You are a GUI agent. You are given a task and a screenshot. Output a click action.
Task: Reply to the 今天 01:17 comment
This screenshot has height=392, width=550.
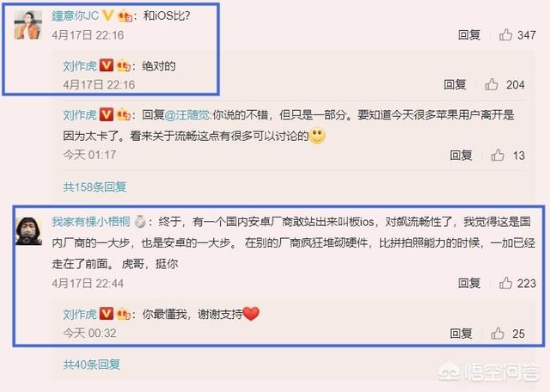461,155
